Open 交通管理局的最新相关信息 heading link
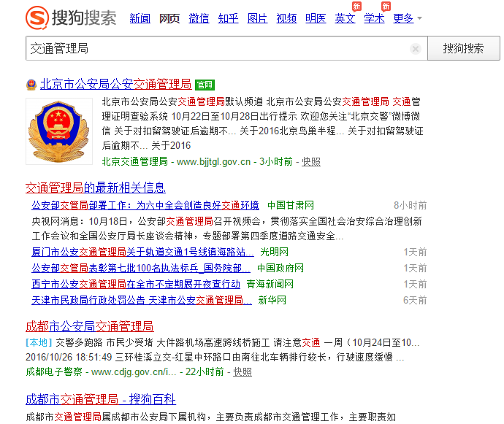504x424 pixels. point(96,188)
